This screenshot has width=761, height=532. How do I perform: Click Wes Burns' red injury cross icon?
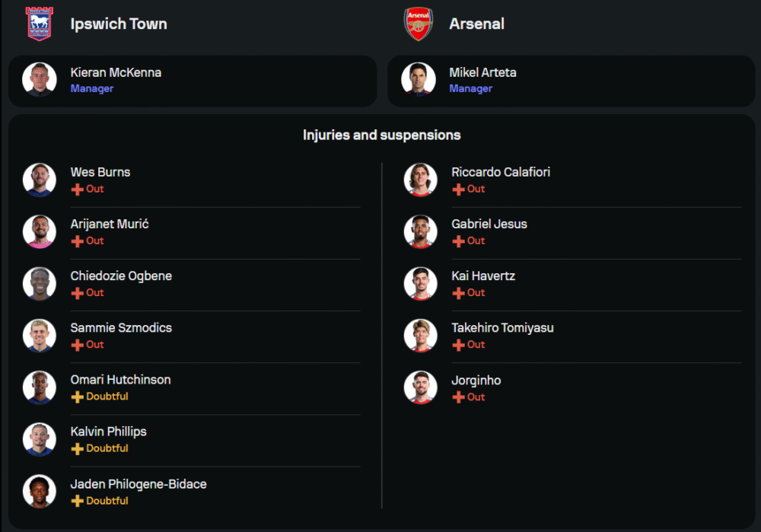[77, 190]
